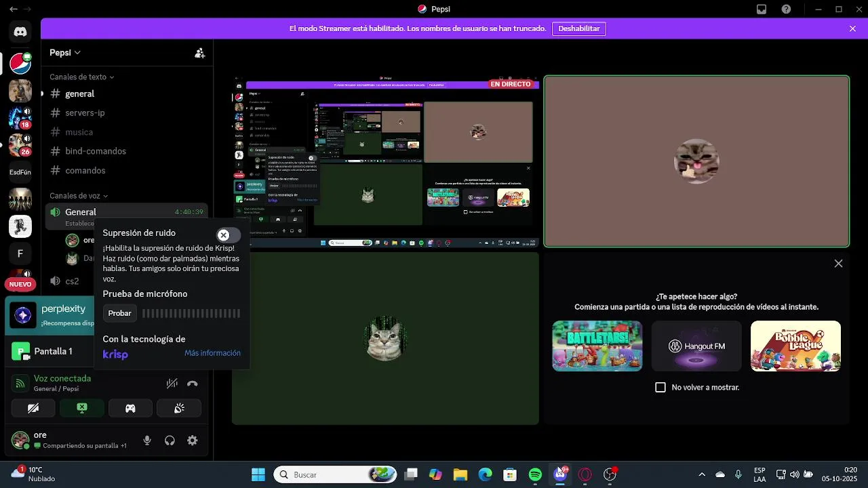Launch the Bobble League activity
The image size is (868, 488).
795,346
